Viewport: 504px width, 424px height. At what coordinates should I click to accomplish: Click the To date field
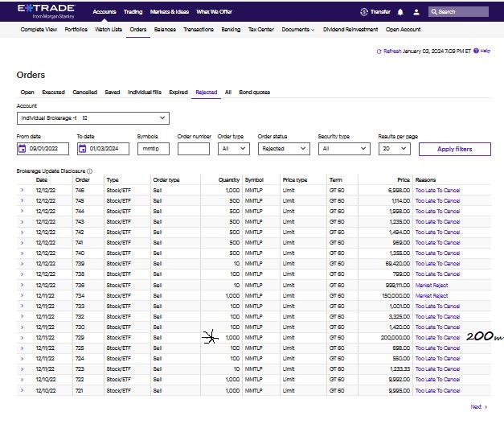[x=103, y=149]
